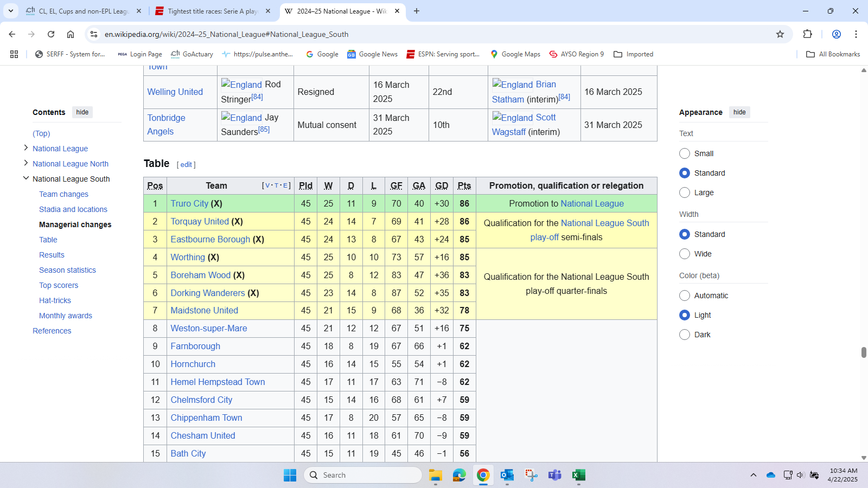Jump to Top scorers in Contents
This screenshot has height=488, width=868.
(59, 285)
